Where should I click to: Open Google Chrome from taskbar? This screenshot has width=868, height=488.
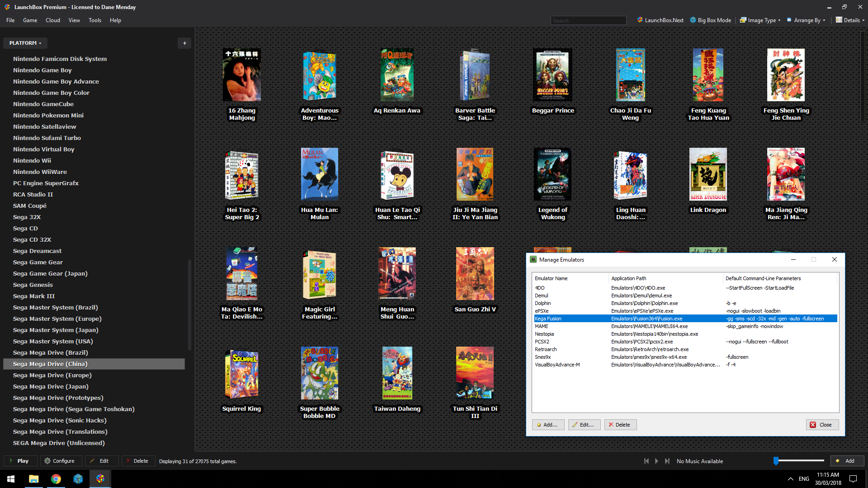56,479
